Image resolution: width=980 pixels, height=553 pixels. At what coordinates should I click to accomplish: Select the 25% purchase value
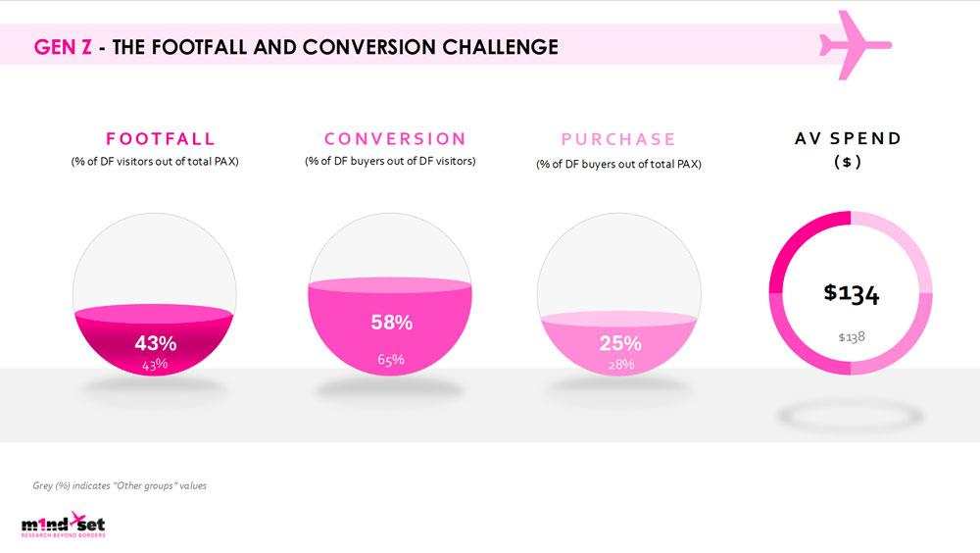click(x=620, y=343)
